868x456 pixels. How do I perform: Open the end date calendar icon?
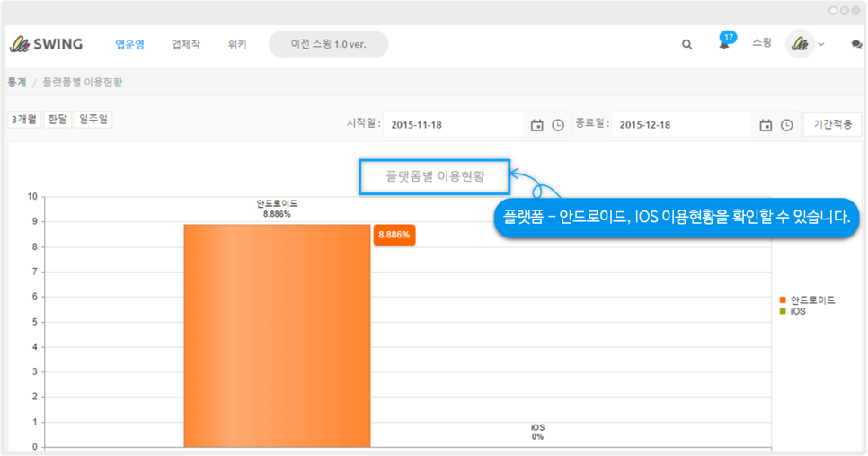click(766, 125)
